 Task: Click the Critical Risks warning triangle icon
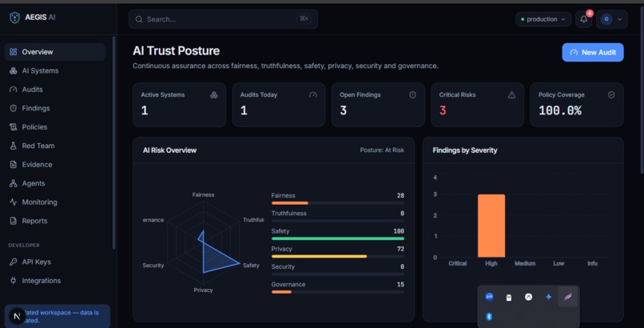[511, 95]
